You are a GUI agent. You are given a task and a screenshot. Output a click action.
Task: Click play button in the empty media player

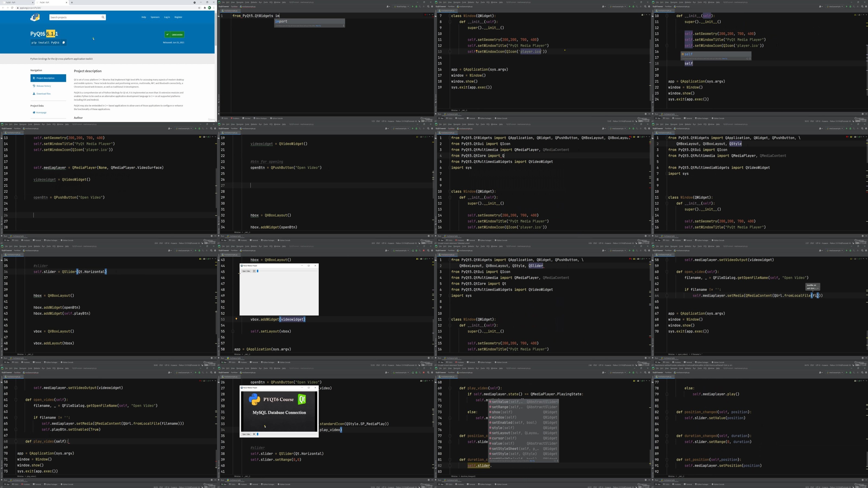pos(254,271)
